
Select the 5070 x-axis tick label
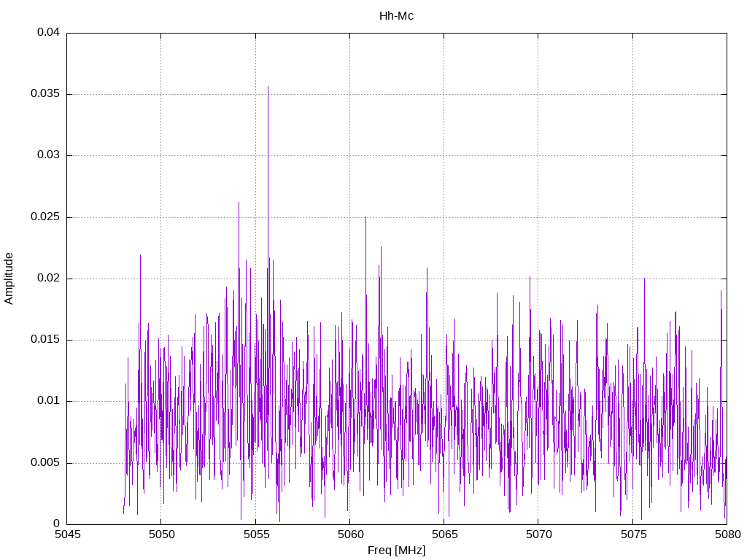click(538, 534)
